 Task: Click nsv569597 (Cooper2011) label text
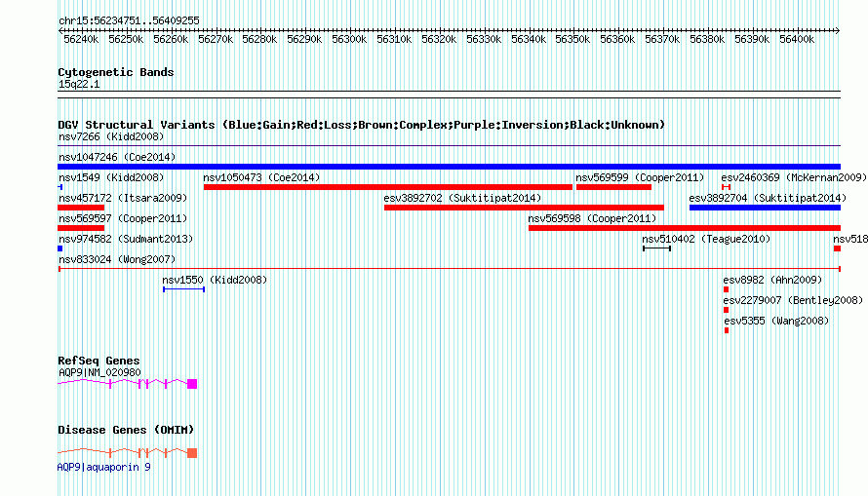click(123, 218)
